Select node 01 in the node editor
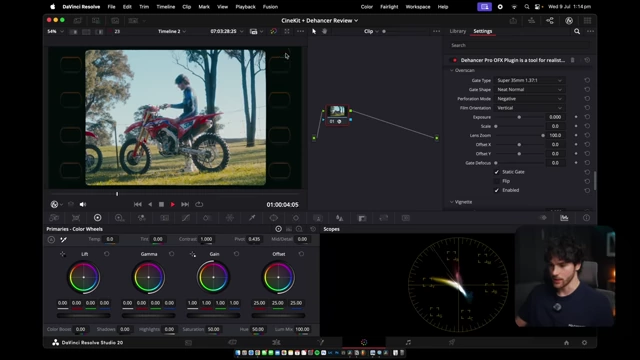 pyautogui.click(x=337, y=115)
